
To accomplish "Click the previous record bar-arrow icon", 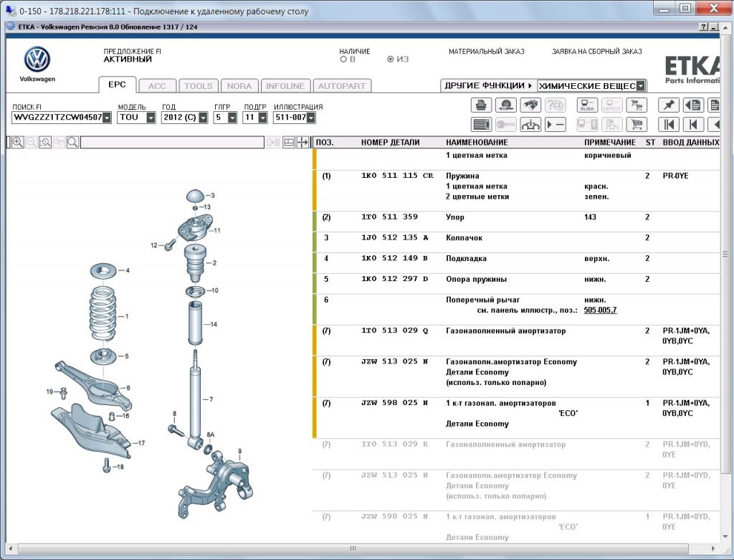I will 693,125.
